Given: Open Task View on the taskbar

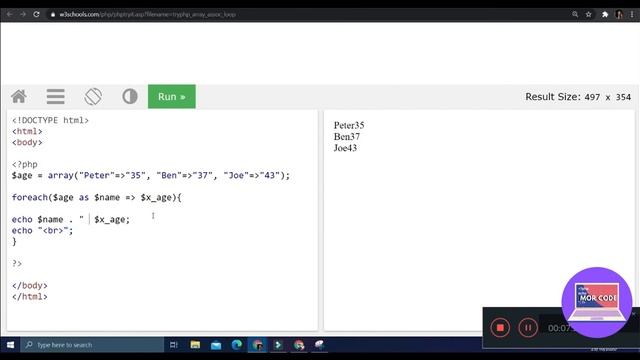Looking at the screenshot, I should coord(173,345).
